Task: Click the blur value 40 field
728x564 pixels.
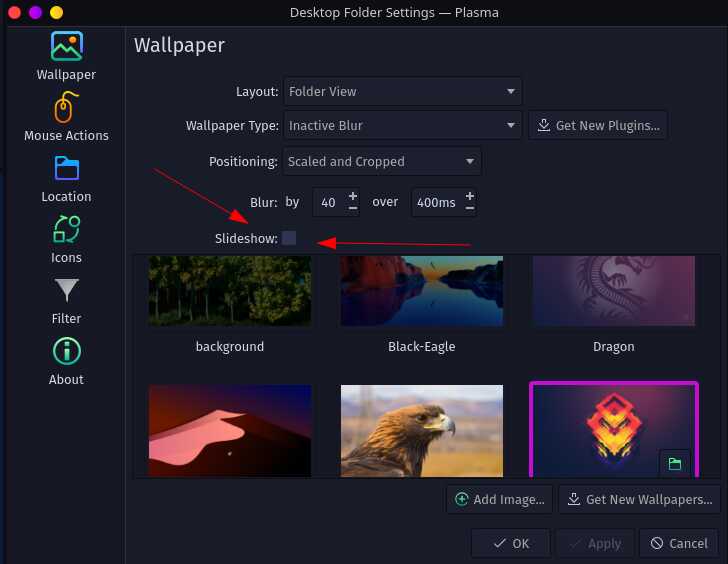Action: pyautogui.click(x=329, y=202)
